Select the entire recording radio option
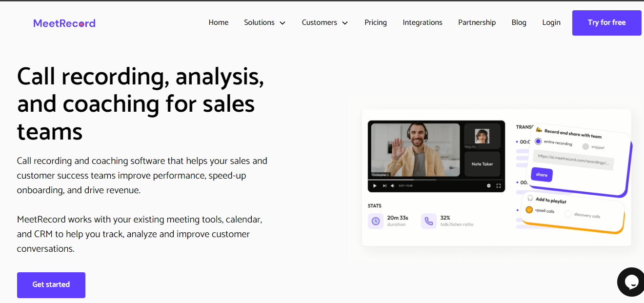 pyautogui.click(x=538, y=141)
